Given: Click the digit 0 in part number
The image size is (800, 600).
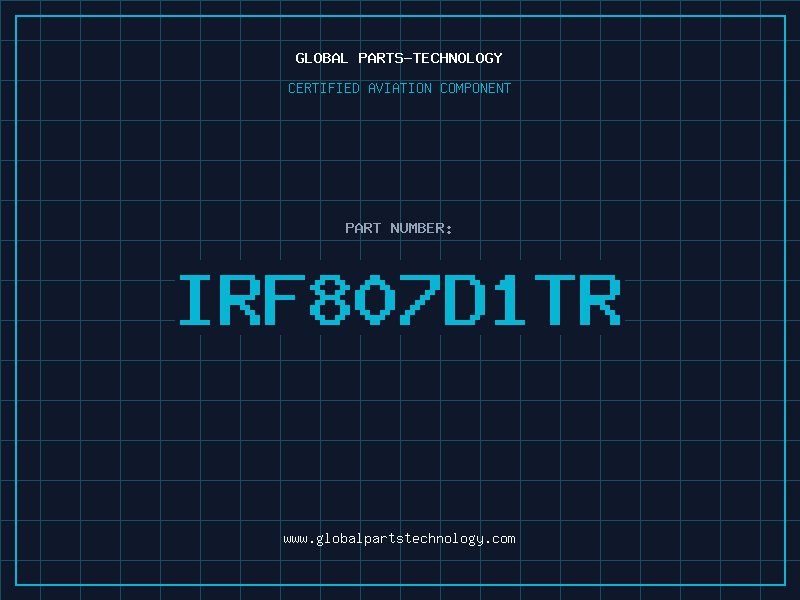Looking at the screenshot, I should tap(375, 300).
